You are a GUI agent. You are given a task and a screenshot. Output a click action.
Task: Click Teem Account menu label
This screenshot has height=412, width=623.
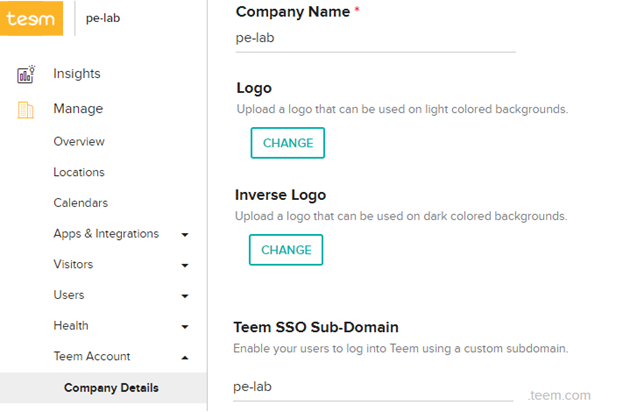92,357
